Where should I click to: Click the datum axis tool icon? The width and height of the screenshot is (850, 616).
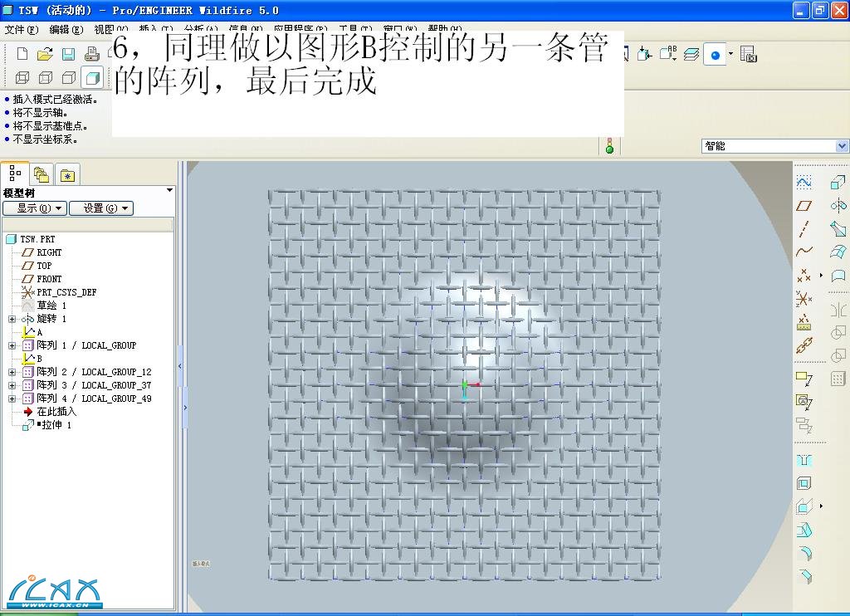(804, 229)
